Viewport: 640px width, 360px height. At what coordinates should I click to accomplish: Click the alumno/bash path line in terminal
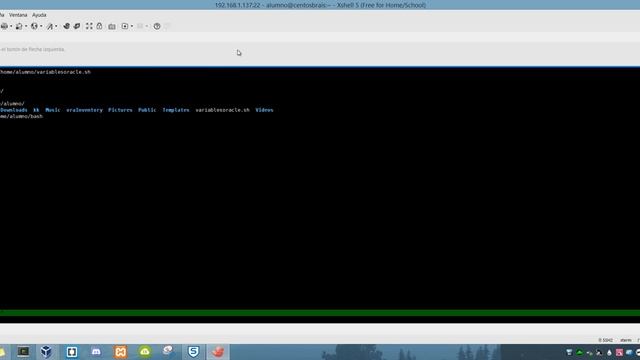pyautogui.click(x=21, y=116)
